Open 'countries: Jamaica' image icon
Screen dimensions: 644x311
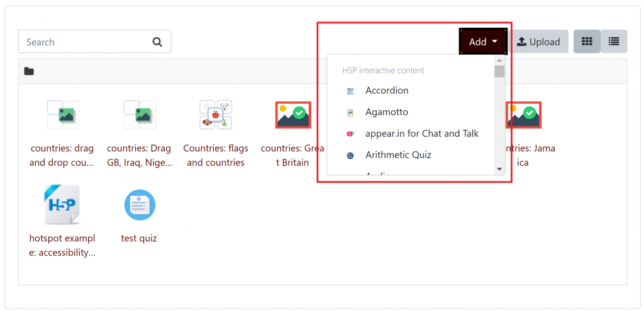524,115
